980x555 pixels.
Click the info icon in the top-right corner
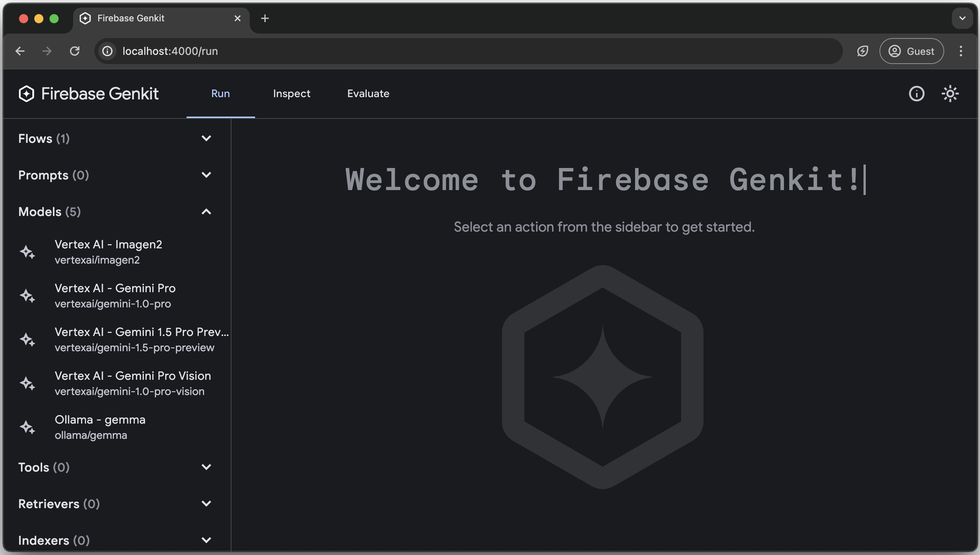click(917, 94)
